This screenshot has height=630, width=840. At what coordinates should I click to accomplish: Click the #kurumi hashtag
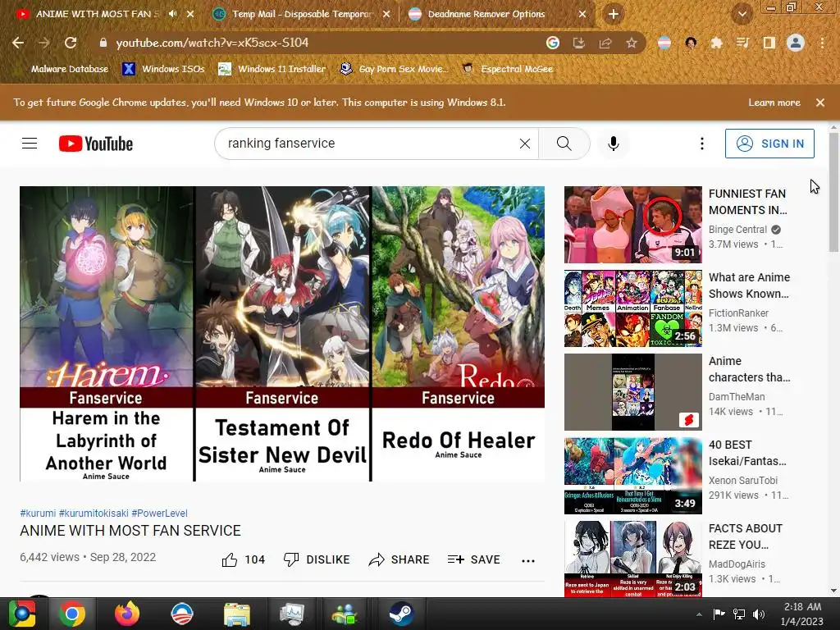[38, 514]
